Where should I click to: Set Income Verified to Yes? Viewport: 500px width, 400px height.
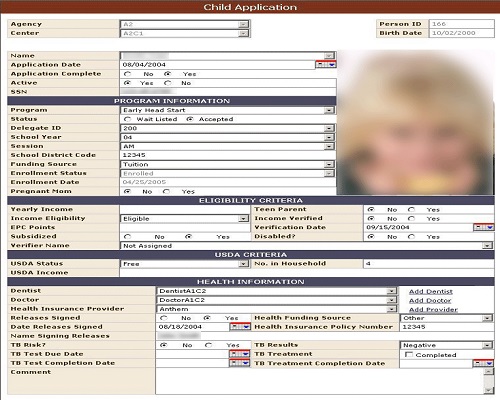tap(411, 219)
